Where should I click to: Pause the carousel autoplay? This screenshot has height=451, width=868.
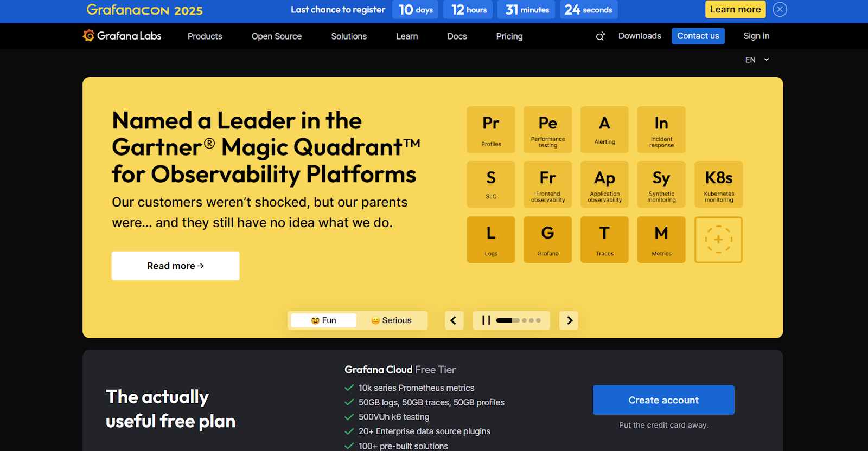click(x=486, y=320)
